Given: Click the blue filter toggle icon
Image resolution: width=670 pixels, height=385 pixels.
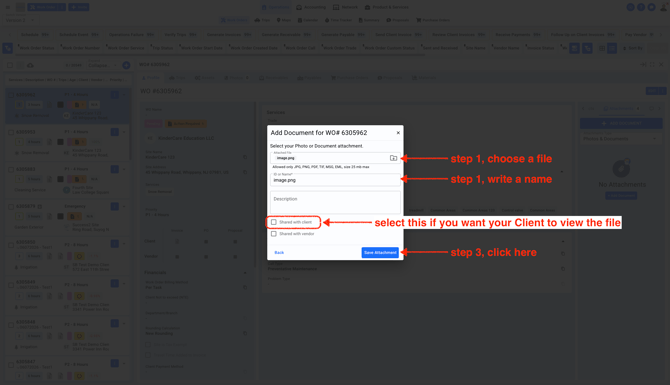Looking at the screenshot, I should pyautogui.click(x=7, y=48).
